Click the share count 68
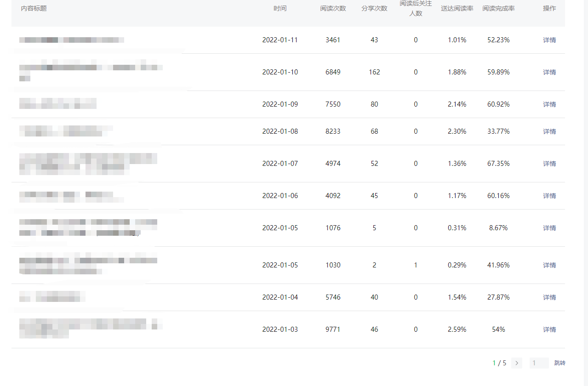This screenshot has width=588, height=386. tap(374, 131)
